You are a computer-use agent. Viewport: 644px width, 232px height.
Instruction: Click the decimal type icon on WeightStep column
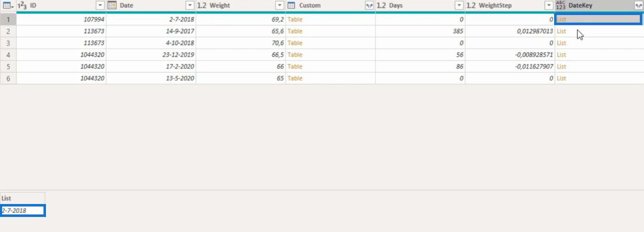[x=471, y=5]
